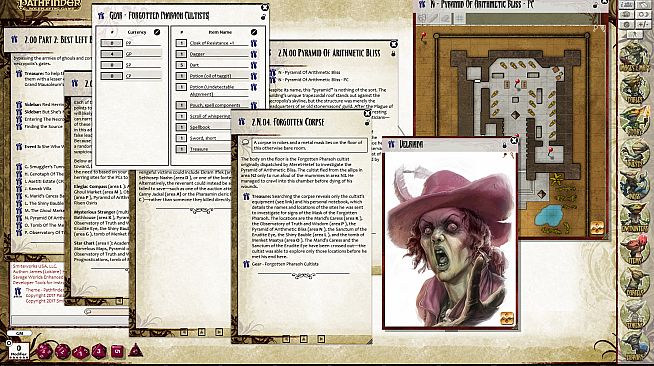This screenshot has width=654, height=366.
Task: Open the Potion (oil of taggit) link icon
Action: [x=254, y=76]
